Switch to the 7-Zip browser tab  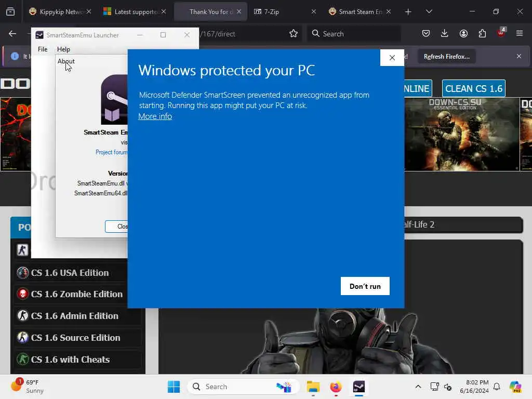click(x=284, y=12)
